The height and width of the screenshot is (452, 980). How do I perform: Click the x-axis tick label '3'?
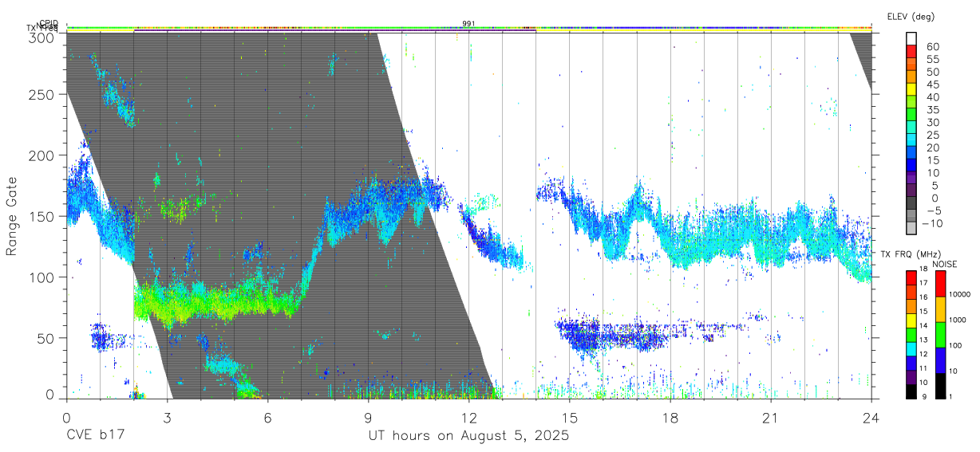(167, 417)
